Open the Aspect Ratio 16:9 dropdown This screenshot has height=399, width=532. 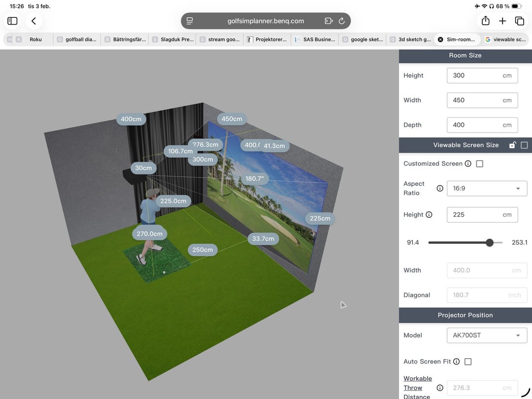(487, 188)
